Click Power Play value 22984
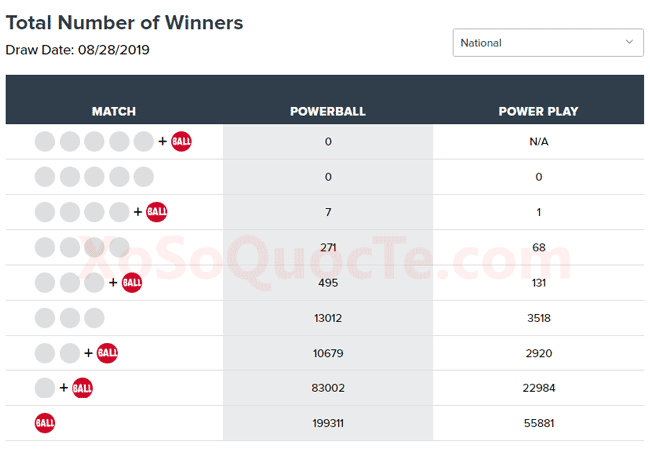 click(538, 388)
